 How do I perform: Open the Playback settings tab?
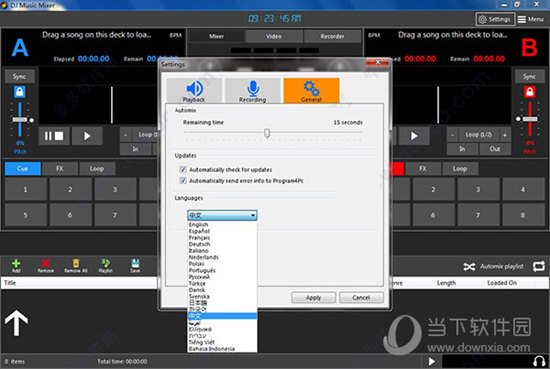pyautogui.click(x=194, y=90)
